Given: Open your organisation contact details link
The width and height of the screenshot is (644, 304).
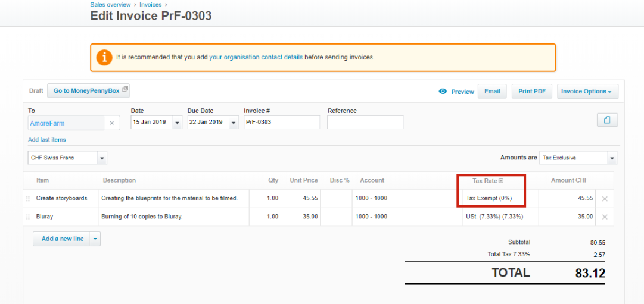Looking at the screenshot, I should click(x=256, y=58).
